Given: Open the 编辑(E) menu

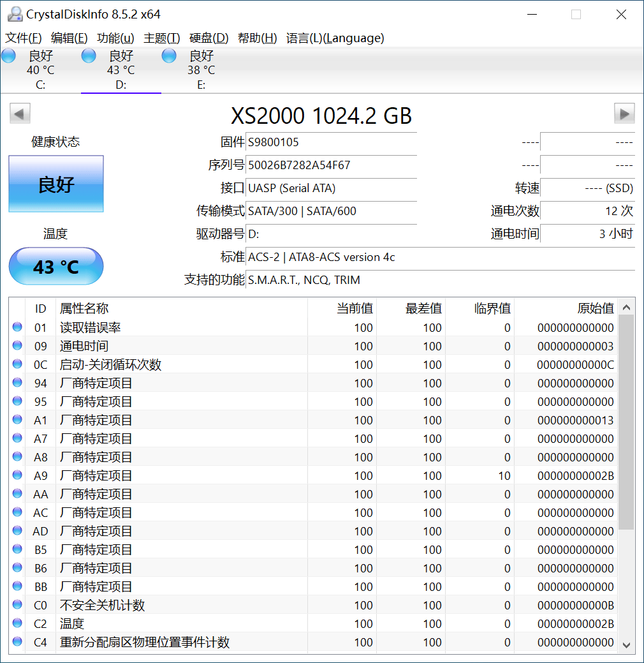Looking at the screenshot, I should (70, 38).
